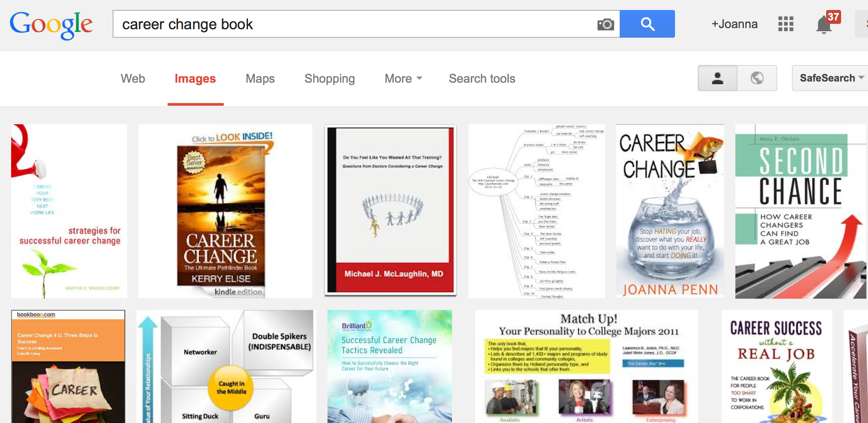Open the Match Up! College Majors 2011 image
The image size is (868, 423).
587,366
